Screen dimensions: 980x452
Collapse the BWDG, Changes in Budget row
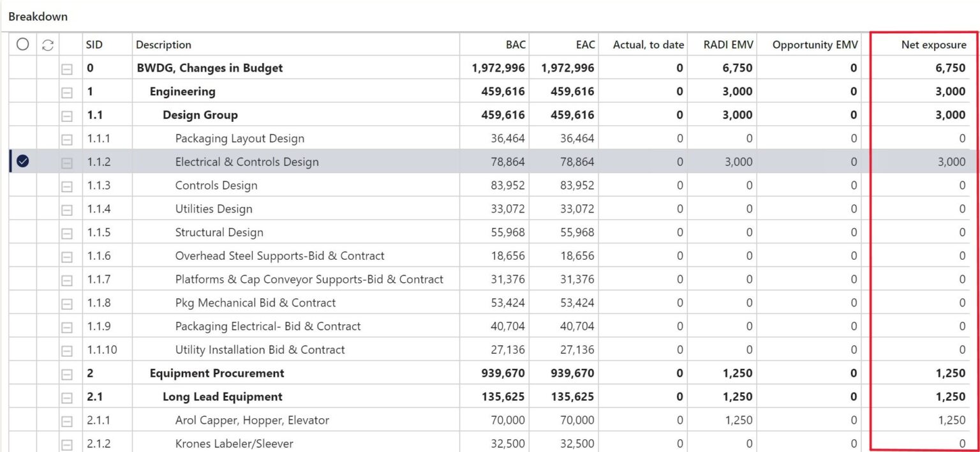[67, 68]
